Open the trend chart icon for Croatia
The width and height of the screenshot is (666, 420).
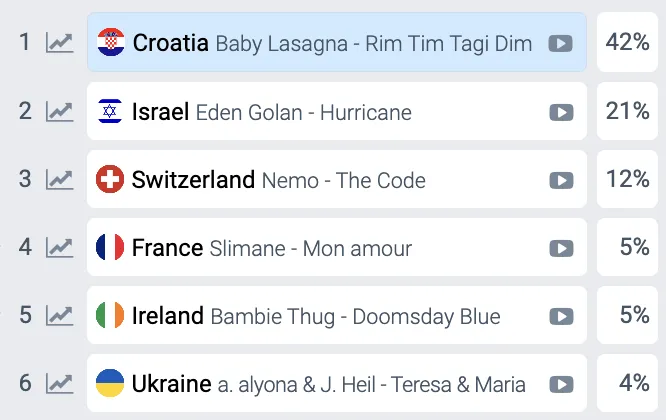[60, 43]
